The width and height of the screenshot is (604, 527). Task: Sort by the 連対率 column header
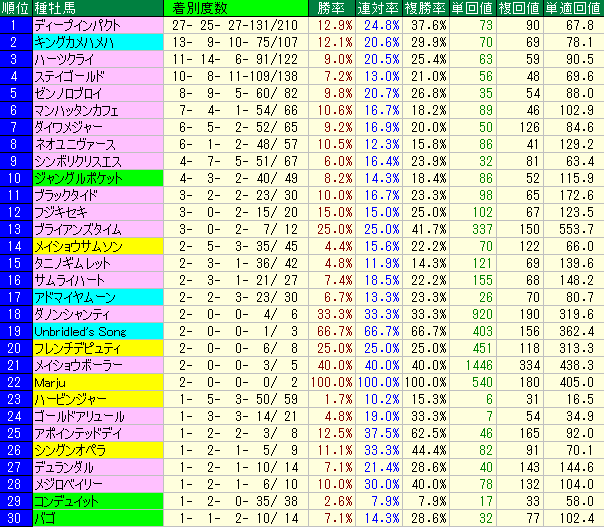379,8
